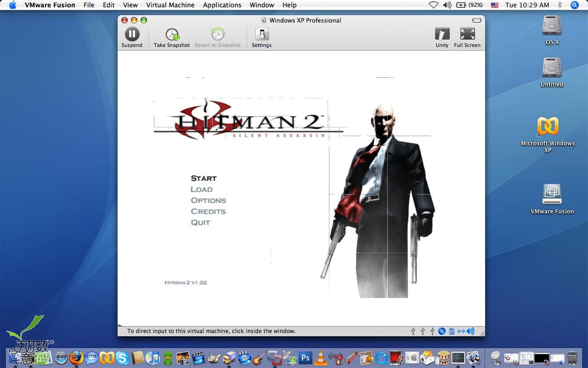
Task: Open Transmit truck icon in Dock
Action: (x=229, y=357)
